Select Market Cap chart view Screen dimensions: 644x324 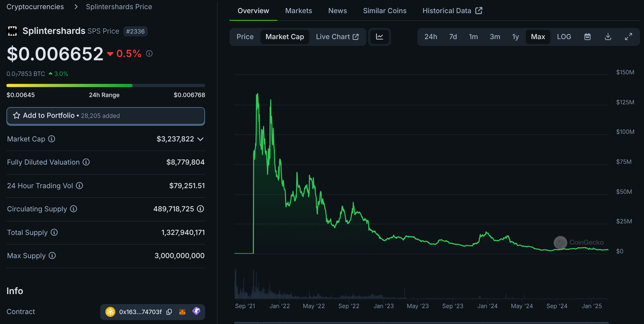[x=285, y=37]
